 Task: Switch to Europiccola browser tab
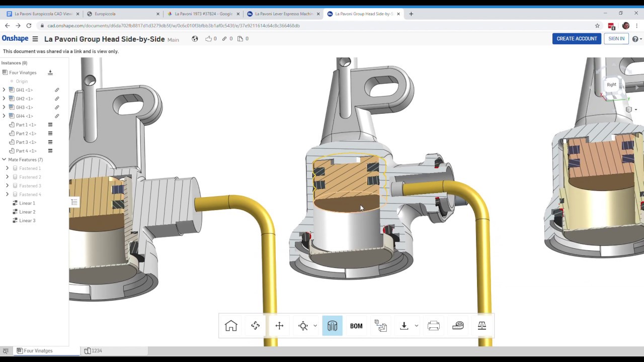pyautogui.click(x=122, y=14)
